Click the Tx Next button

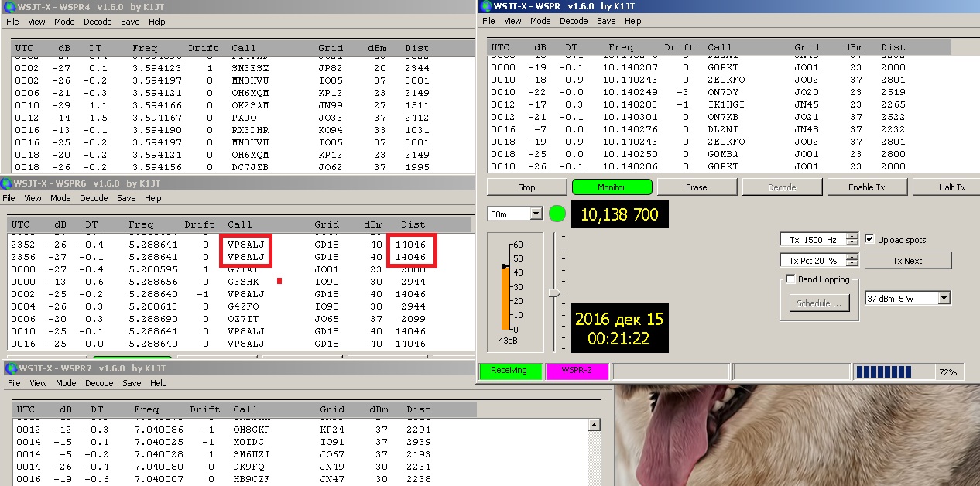(x=908, y=261)
